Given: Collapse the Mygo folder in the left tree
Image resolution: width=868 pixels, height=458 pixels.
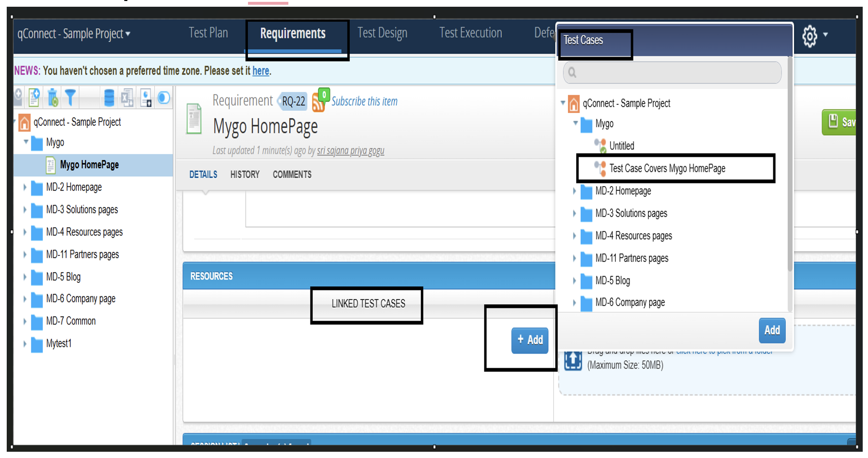Looking at the screenshot, I should tap(26, 142).
